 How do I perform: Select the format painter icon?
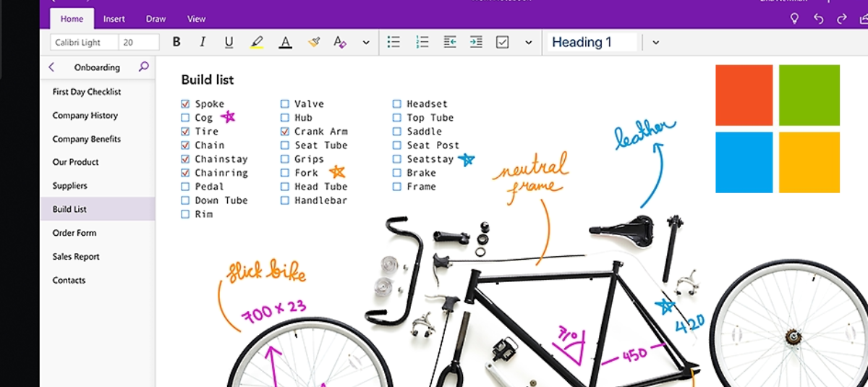click(313, 42)
